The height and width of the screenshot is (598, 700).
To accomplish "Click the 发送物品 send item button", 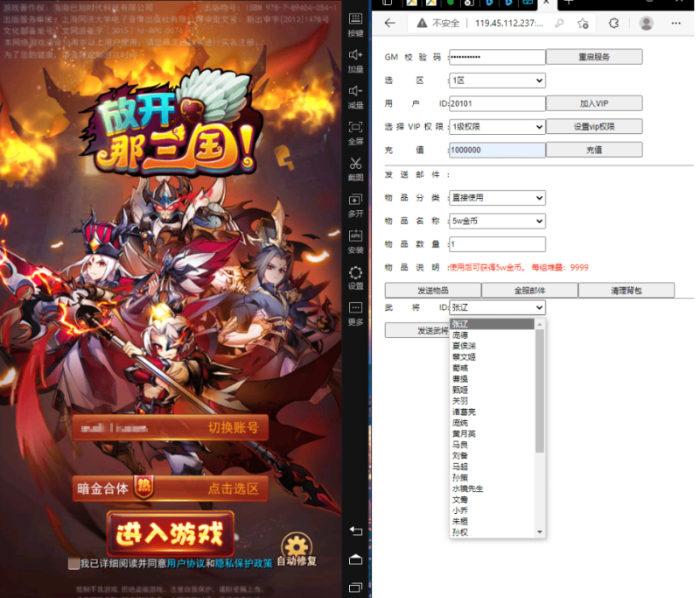I will click(433, 291).
